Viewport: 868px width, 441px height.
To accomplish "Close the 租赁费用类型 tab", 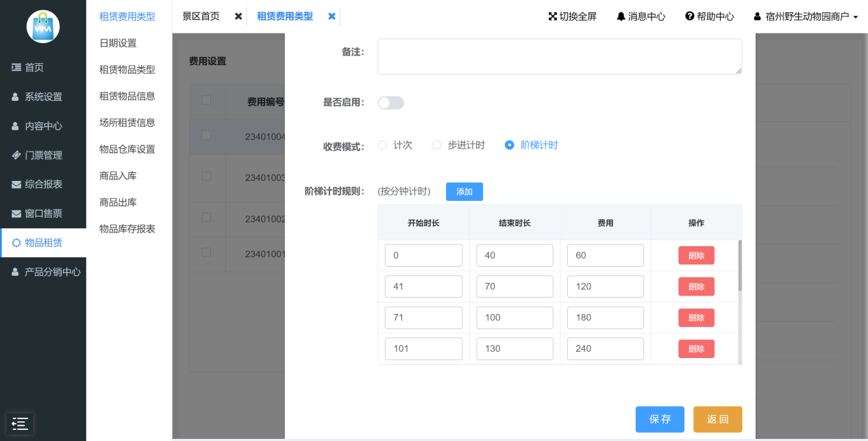I will click(332, 16).
